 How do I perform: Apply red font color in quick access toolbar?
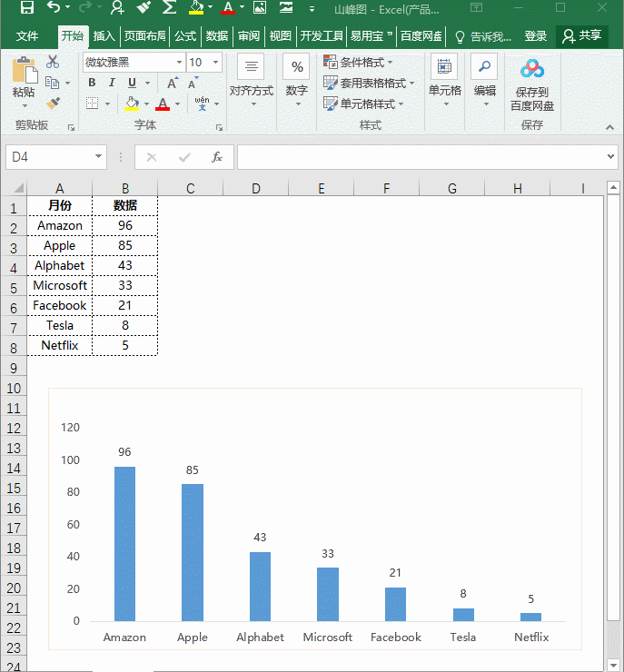pyautogui.click(x=228, y=7)
